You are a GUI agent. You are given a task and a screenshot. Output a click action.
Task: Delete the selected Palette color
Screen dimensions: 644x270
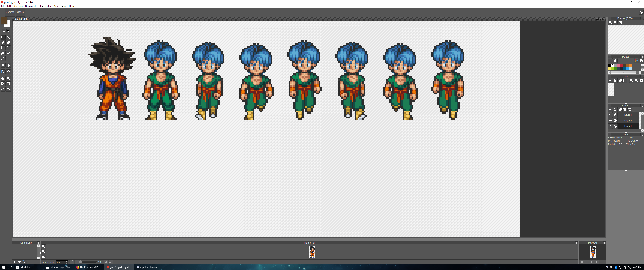615,61
